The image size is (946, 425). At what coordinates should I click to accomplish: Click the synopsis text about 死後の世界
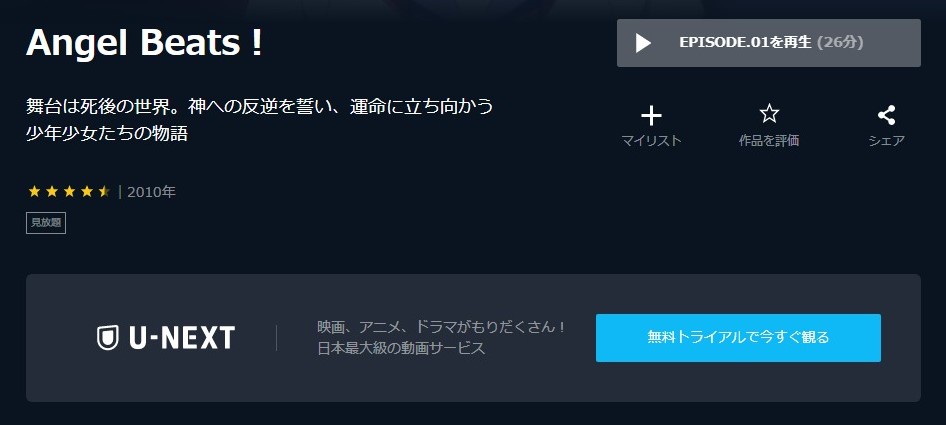259,120
